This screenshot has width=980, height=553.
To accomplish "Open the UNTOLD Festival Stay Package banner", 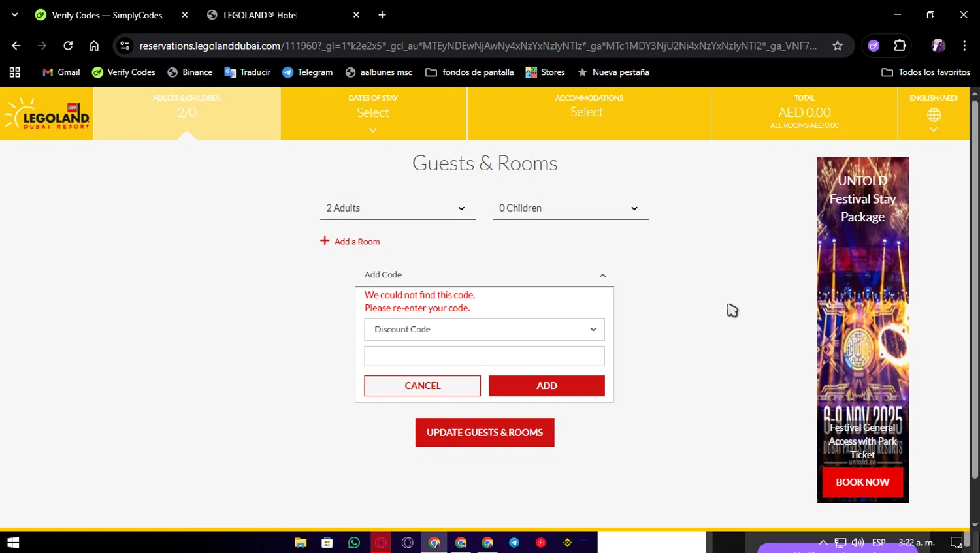I will coord(862,330).
